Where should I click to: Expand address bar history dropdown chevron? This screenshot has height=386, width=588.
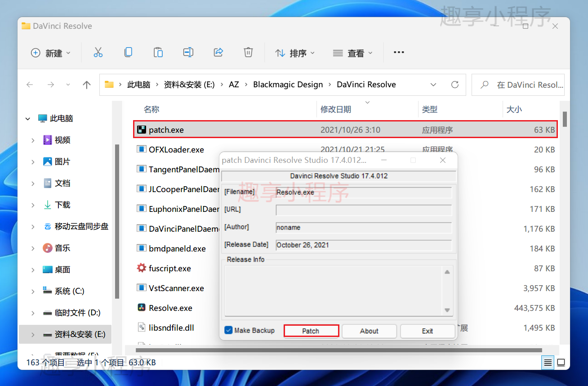point(433,85)
